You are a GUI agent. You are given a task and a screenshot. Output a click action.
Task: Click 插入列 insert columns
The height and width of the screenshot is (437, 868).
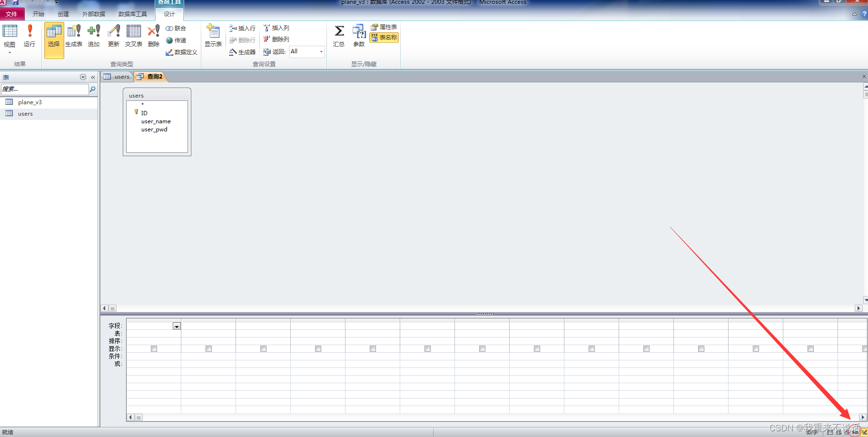(276, 28)
